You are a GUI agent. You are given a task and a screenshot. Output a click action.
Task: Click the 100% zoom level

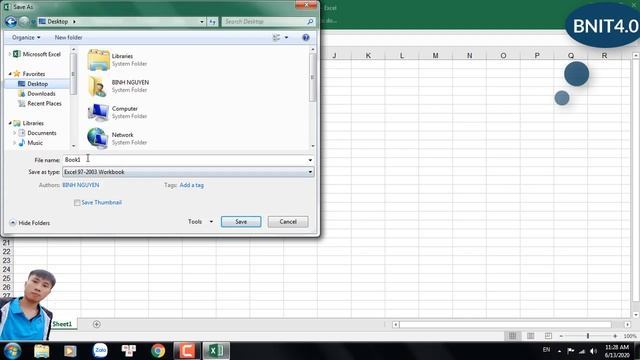click(x=630, y=336)
